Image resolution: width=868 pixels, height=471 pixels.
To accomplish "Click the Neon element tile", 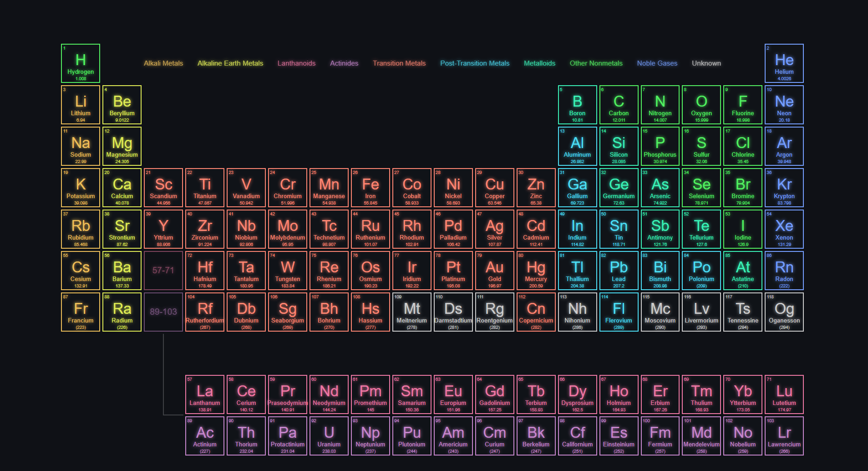I will (784, 105).
